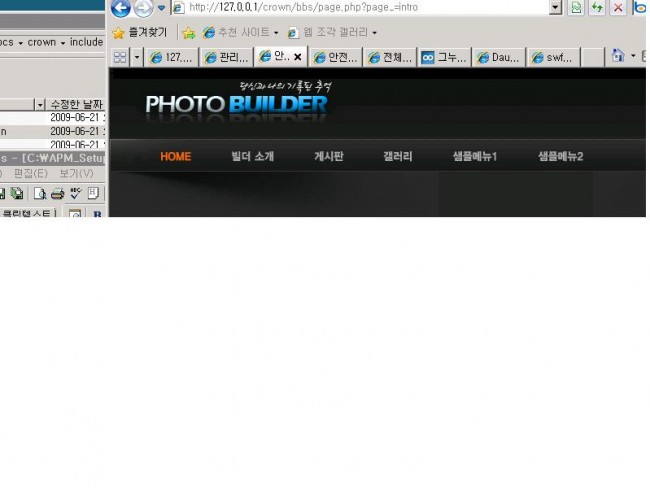Open the quick tabs grid icon

pyautogui.click(x=120, y=57)
